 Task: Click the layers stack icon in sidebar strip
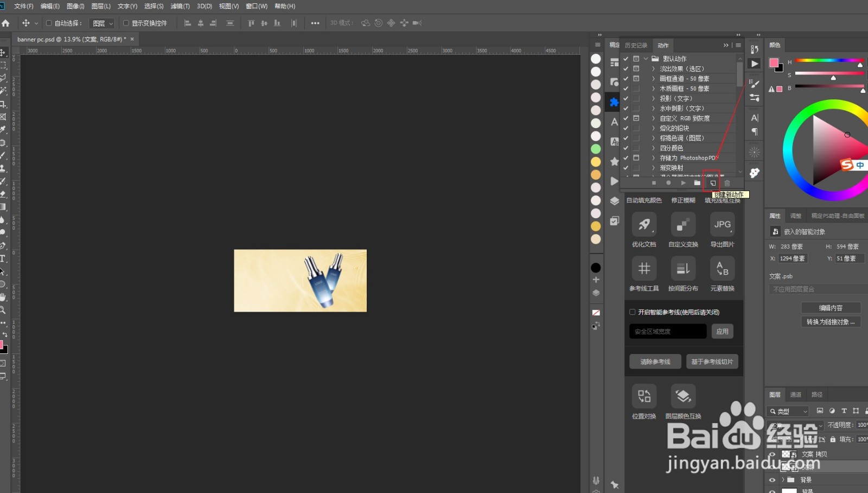614,201
